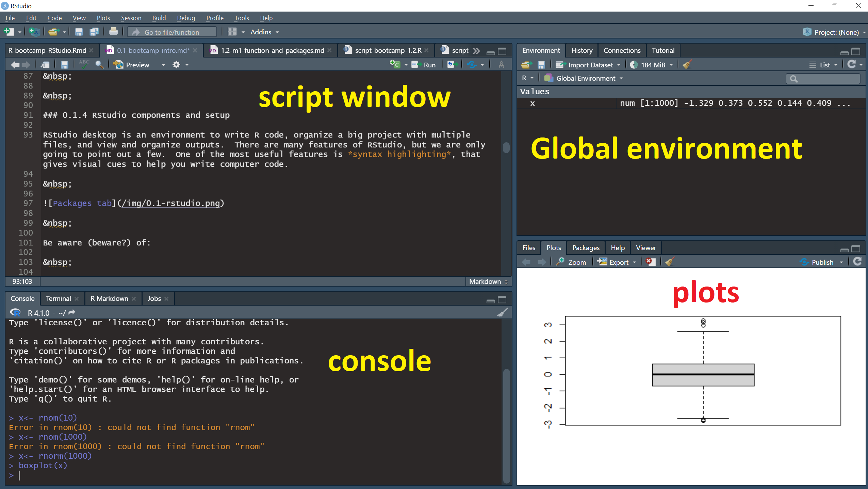
Task: Click the Go to file/function field
Action: click(172, 32)
